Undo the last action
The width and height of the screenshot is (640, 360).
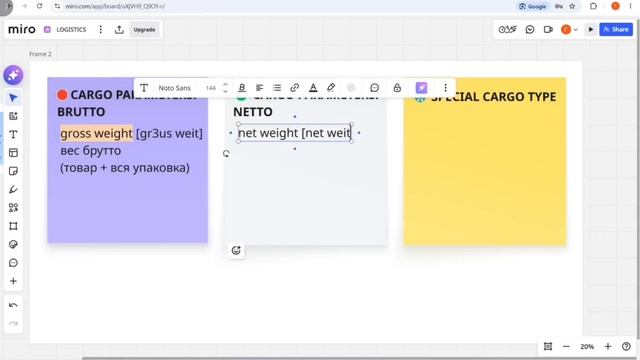[13, 305]
